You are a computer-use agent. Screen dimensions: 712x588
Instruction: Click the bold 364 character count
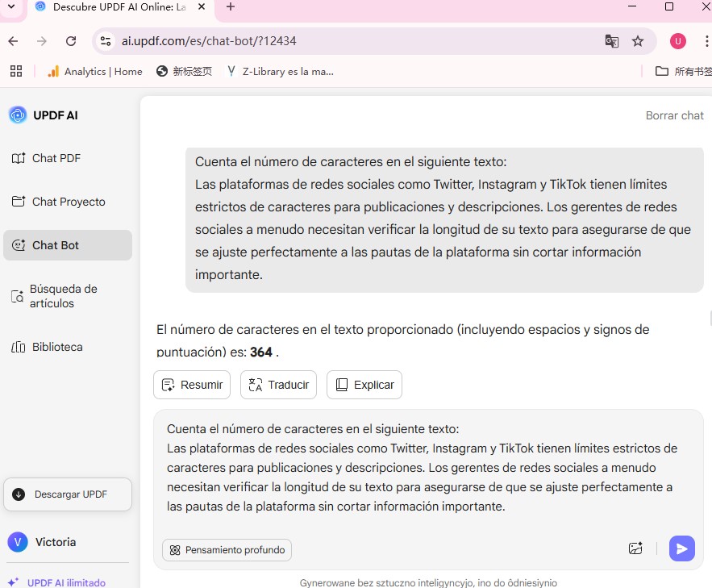tap(261, 352)
